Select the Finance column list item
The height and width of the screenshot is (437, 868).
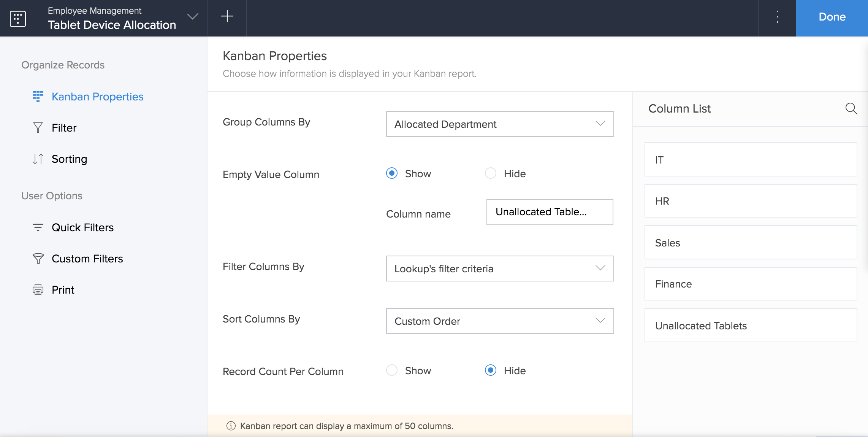pyautogui.click(x=750, y=284)
